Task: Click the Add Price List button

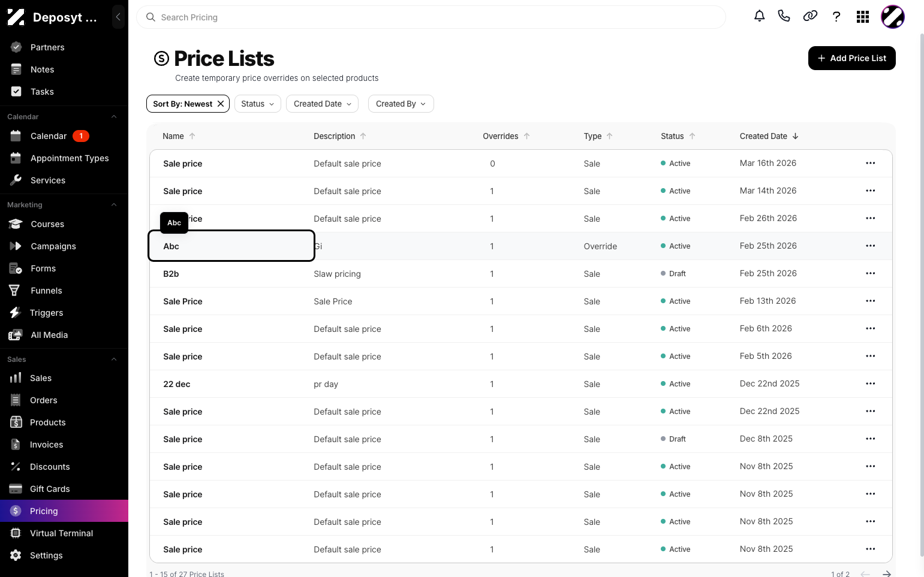Action: coord(851,58)
